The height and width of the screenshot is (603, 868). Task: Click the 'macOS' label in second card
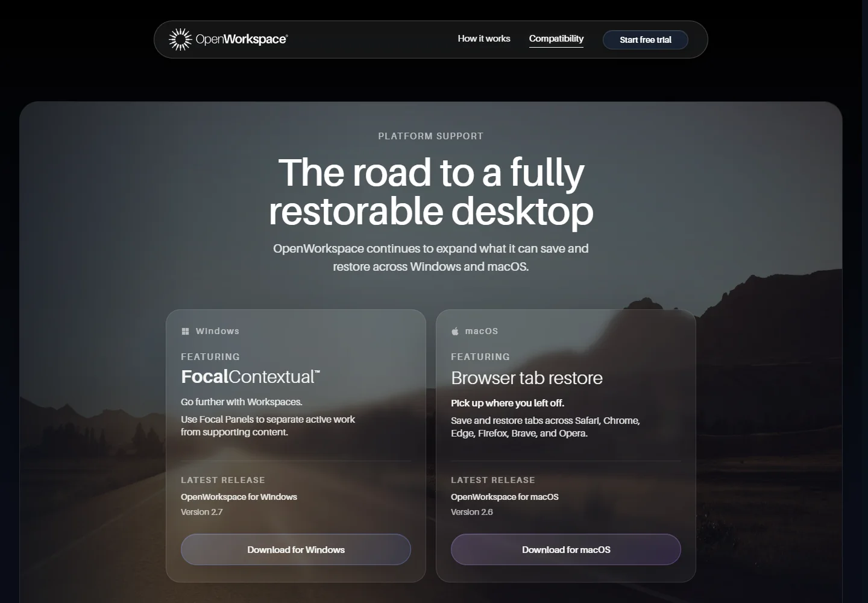pos(482,331)
